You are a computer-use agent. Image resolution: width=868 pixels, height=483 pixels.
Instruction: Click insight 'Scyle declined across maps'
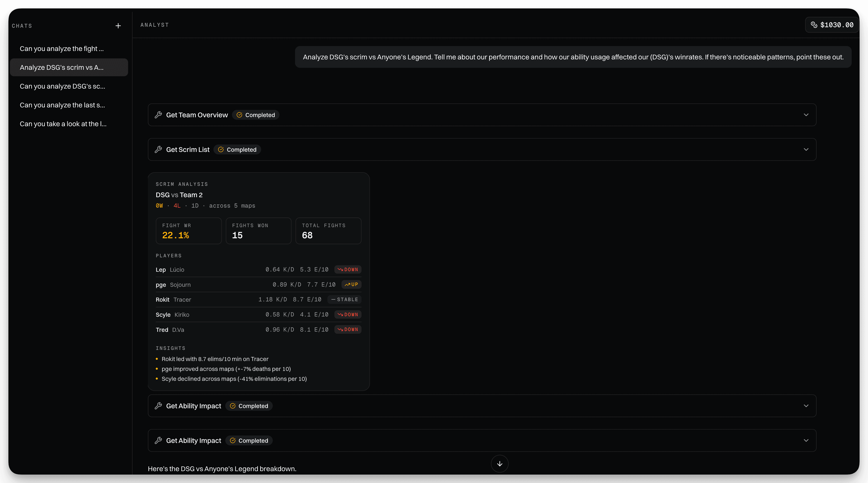[x=234, y=379]
